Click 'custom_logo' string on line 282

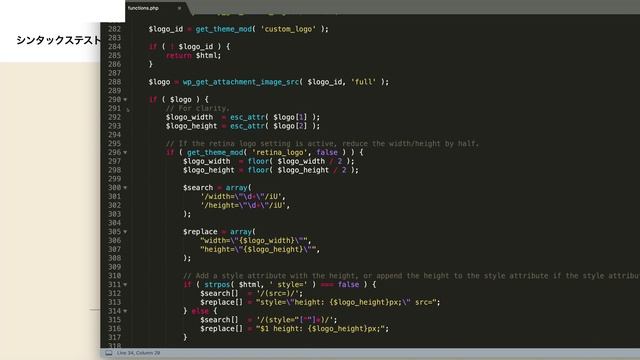pos(288,29)
